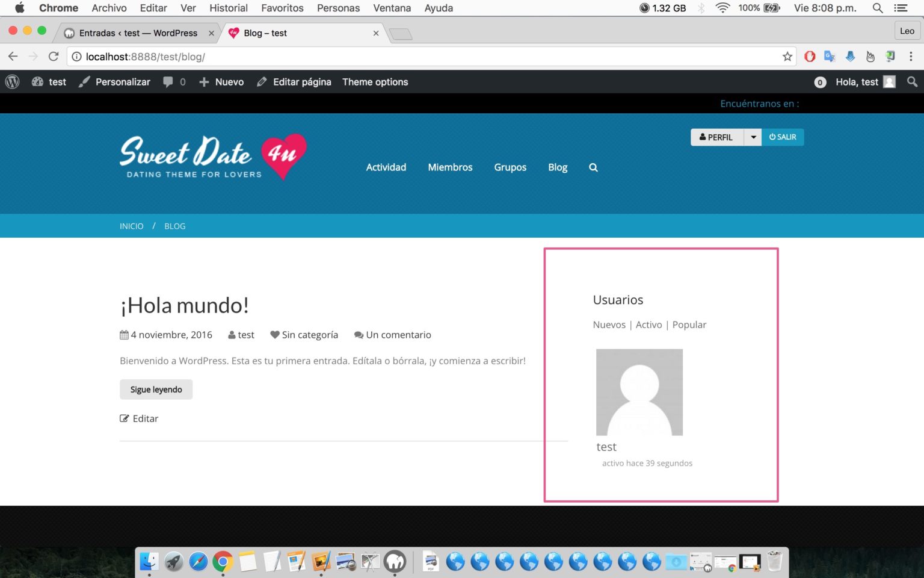The height and width of the screenshot is (578, 924).
Task: Click the admin bar search magnifier
Action: pos(912,82)
